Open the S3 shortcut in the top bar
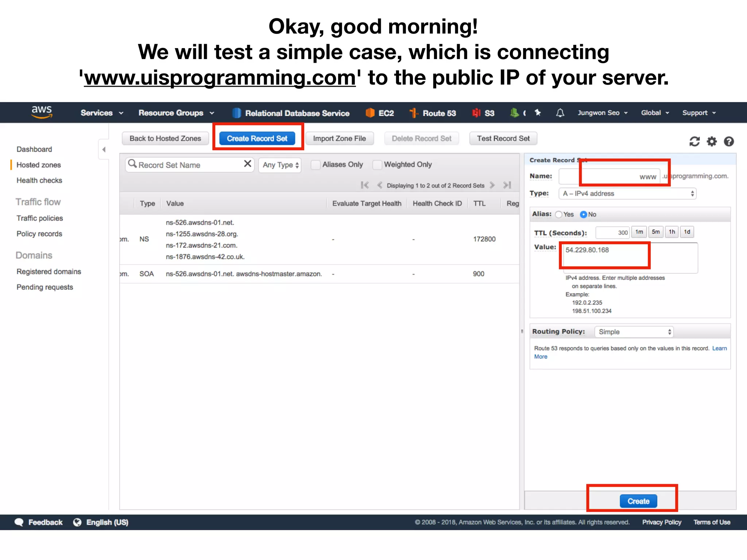This screenshot has height=560, width=747. (483, 113)
